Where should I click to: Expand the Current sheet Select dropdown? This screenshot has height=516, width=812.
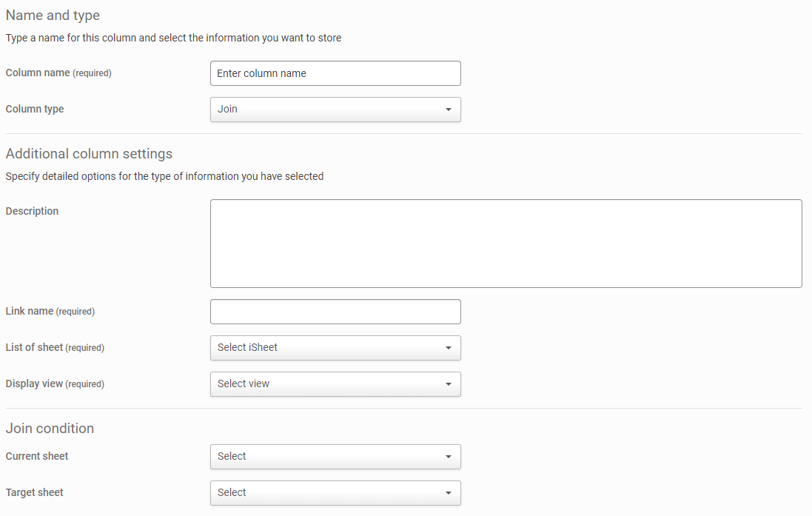(x=335, y=457)
